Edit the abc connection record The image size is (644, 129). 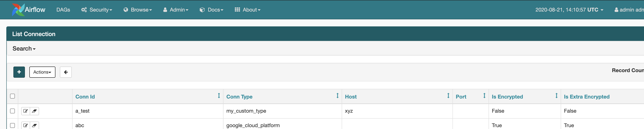[25, 125]
